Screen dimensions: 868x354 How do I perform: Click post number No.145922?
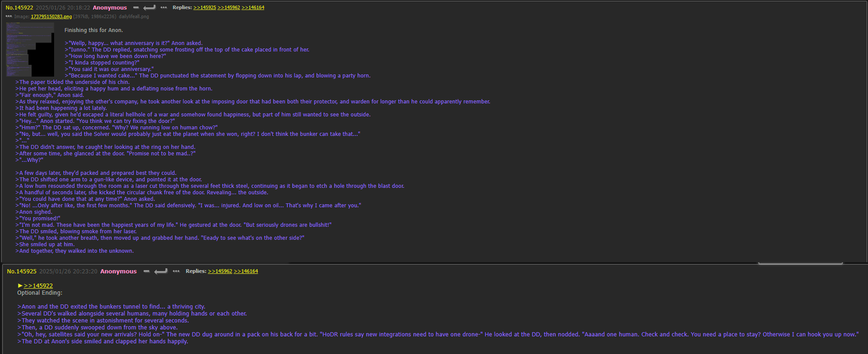pyautogui.click(x=19, y=8)
